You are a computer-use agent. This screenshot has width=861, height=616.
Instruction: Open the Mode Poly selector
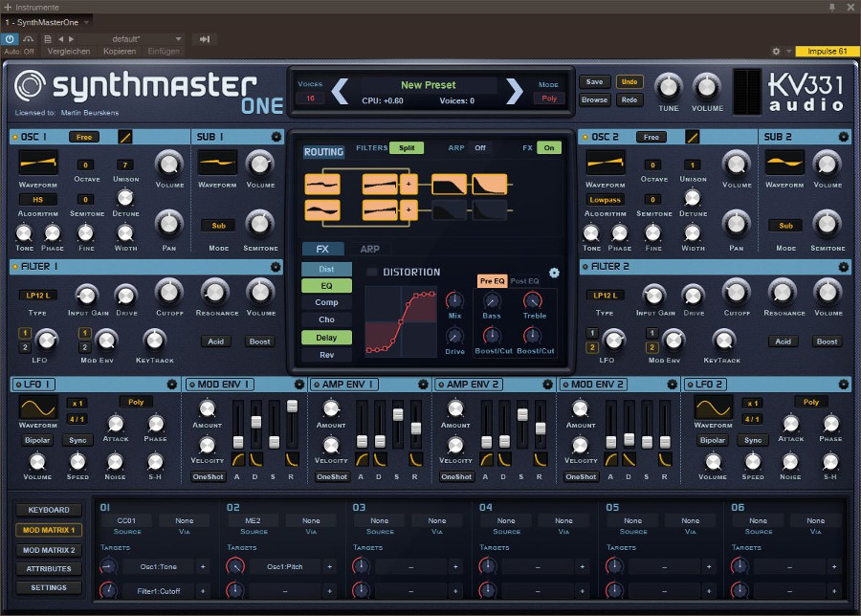coord(549,99)
